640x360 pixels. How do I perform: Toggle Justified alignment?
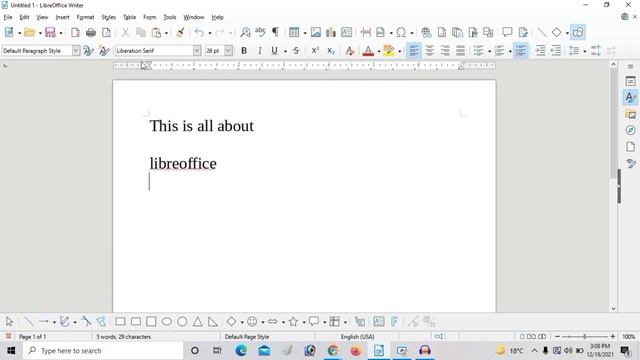click(x=460, y=51)
